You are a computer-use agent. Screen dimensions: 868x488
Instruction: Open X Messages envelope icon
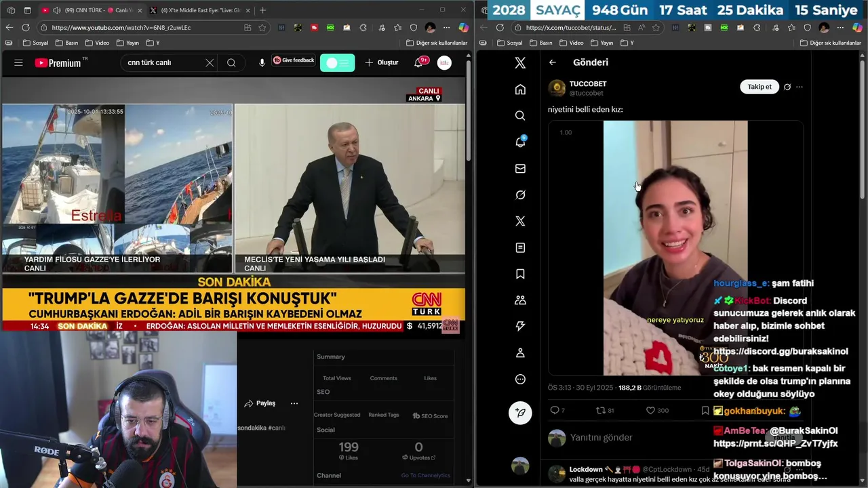pos(520,169)
